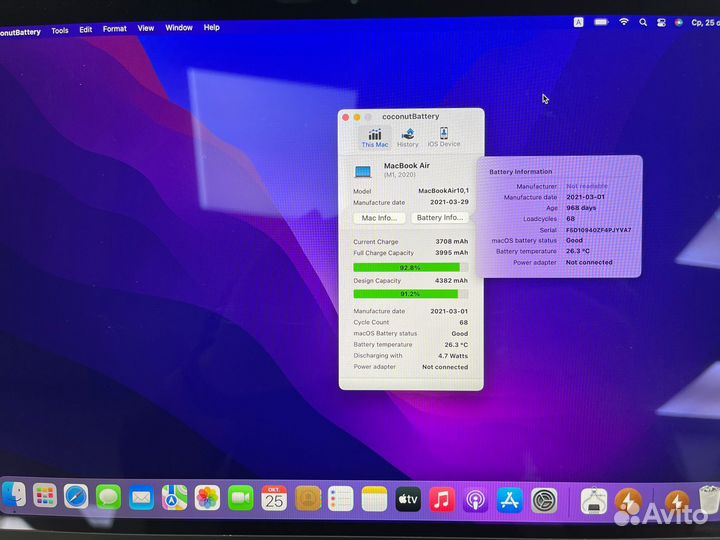Open the Help menu
Viewport: 720px width, 540px height.
point(211,27)
